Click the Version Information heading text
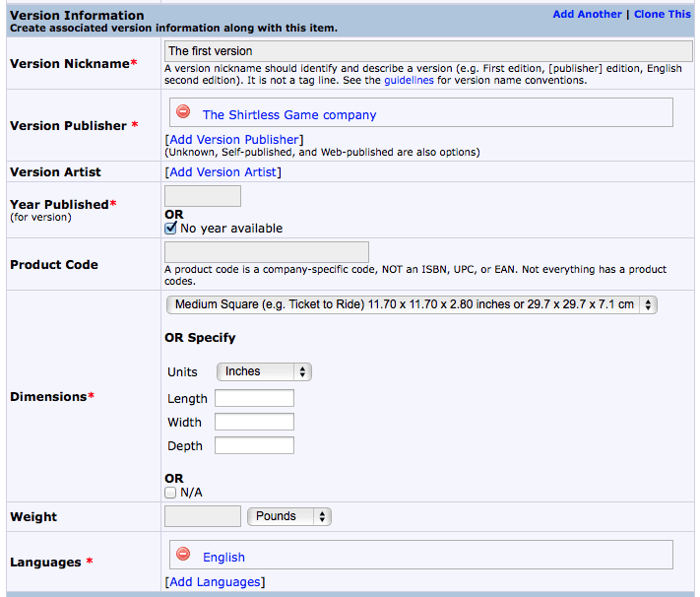Image resolution: width=700 pixels, height=597 pixels. [77, 16]
